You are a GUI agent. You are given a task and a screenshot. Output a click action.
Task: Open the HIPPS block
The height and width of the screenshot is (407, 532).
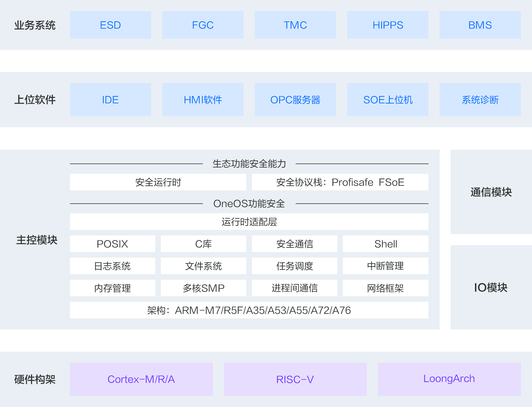388,25
